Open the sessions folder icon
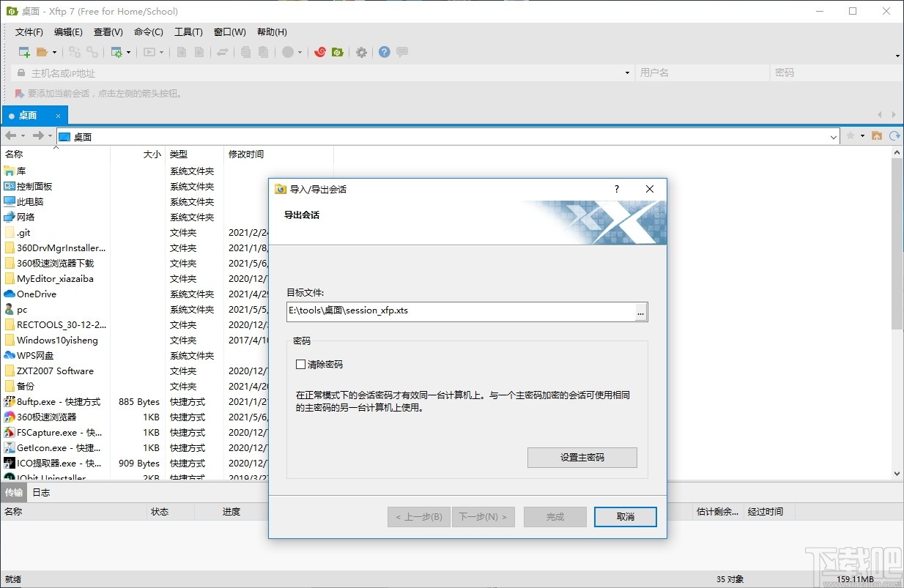The image size is (904, 588). (42, 52)
